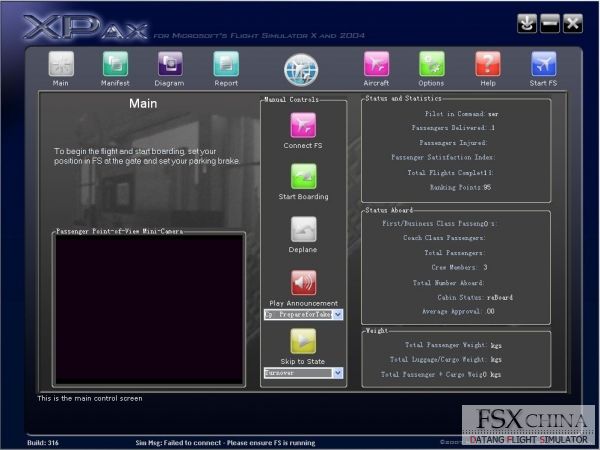600x450 pixels.
Task: Open the Diagram icon
Action: (x=170, y=64)
